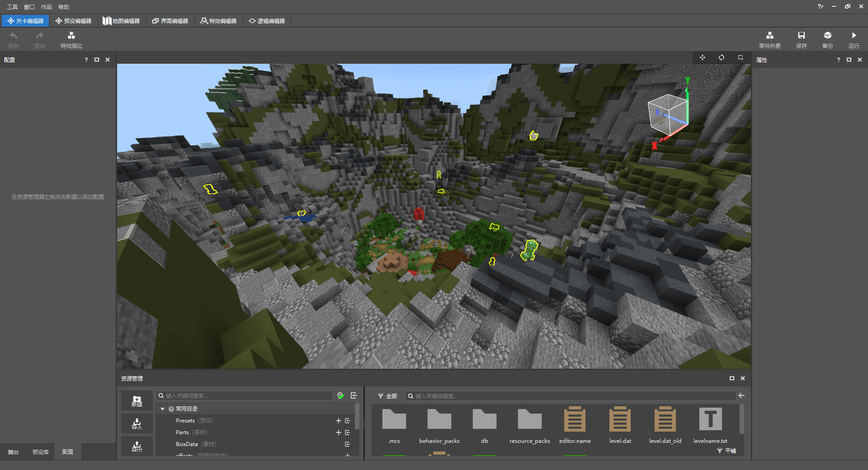Float the 资源管理 panel with its window icon
The width and height of the screenshot is (868, 470).
732,378
